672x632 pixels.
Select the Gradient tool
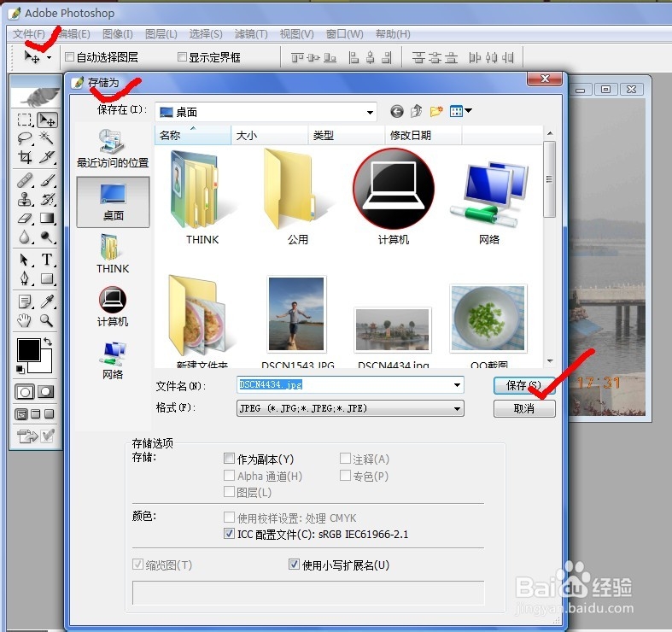tap(46, 219)
